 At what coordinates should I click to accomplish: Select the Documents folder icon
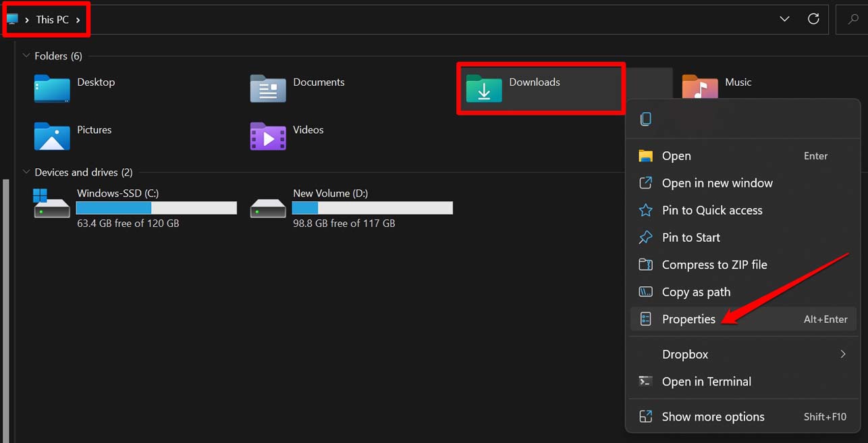pyautogui.click(x=268, y=88)
